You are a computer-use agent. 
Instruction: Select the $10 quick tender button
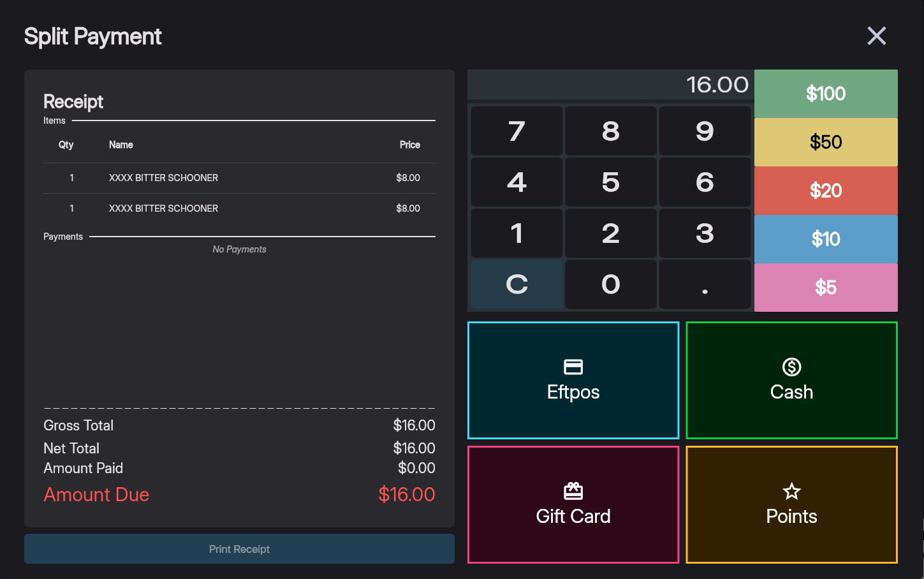825,238
